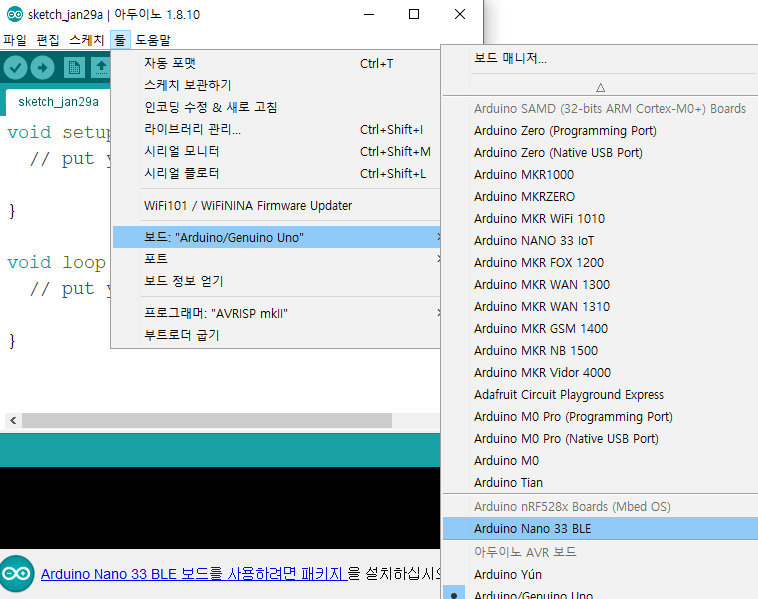Click the Arduino icon in the title bar
Viewport: 758px width, 599px height.
point(15,15)
